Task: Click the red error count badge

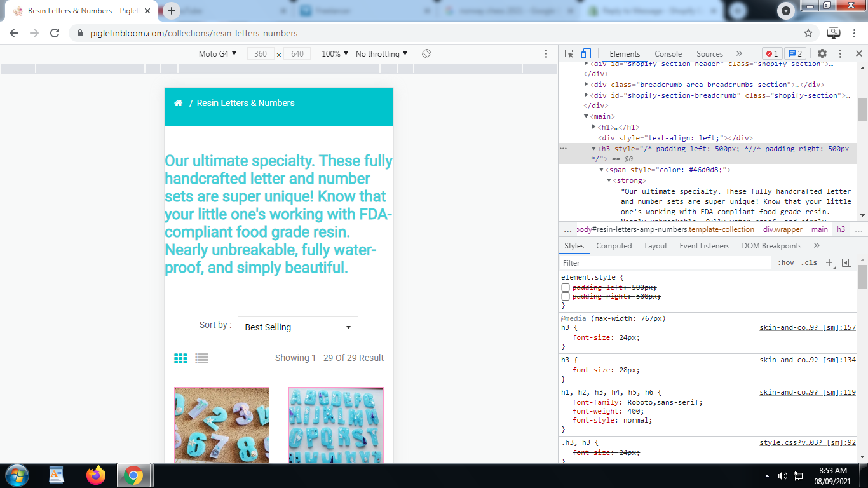Action: (772, 54)
